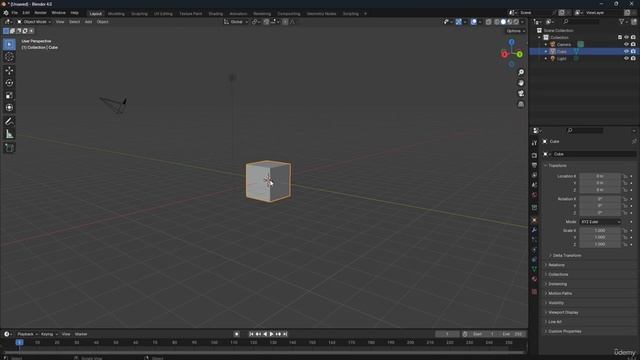Select the Cursor tool
Screen dimensions: 640x360
click(x=9, y=57)
